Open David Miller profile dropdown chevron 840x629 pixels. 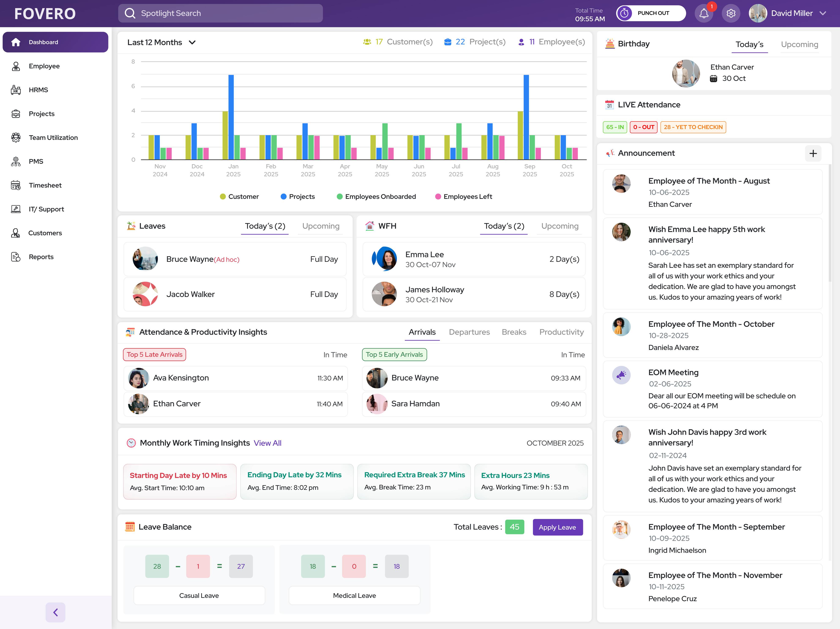823,13
